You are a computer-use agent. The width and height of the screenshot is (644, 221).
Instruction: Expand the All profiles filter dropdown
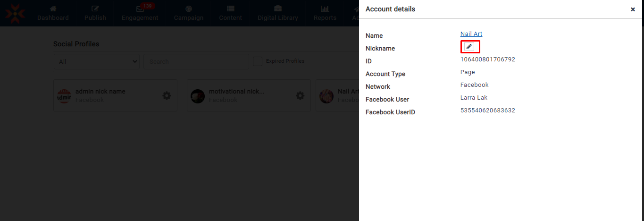coord(96,61)
